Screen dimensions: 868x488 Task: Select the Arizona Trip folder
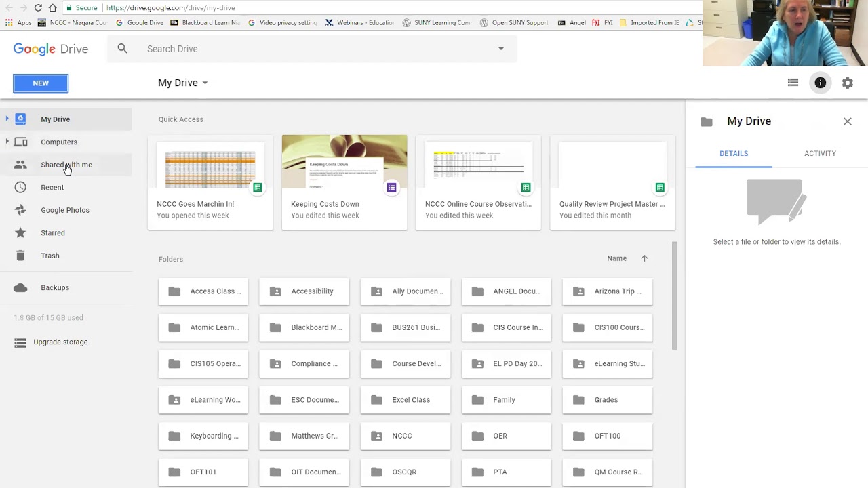point(608,291)
